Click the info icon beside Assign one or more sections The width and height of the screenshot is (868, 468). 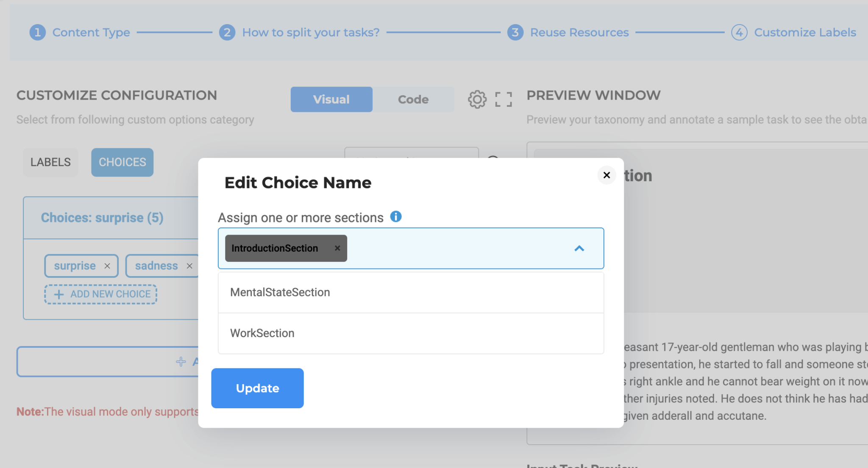(x=397, y=216)
